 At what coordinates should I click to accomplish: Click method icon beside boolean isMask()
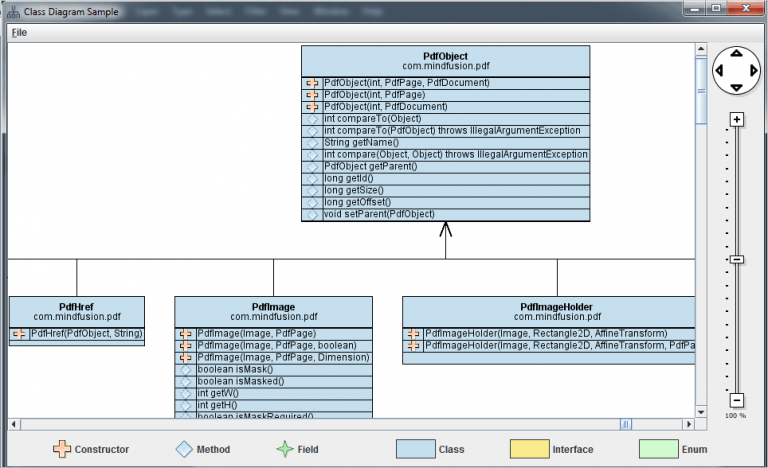click(x=186, y=369)
